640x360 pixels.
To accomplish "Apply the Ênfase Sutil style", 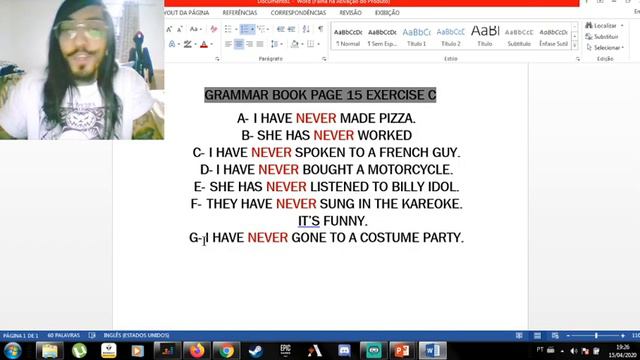I will coord(553,36).
